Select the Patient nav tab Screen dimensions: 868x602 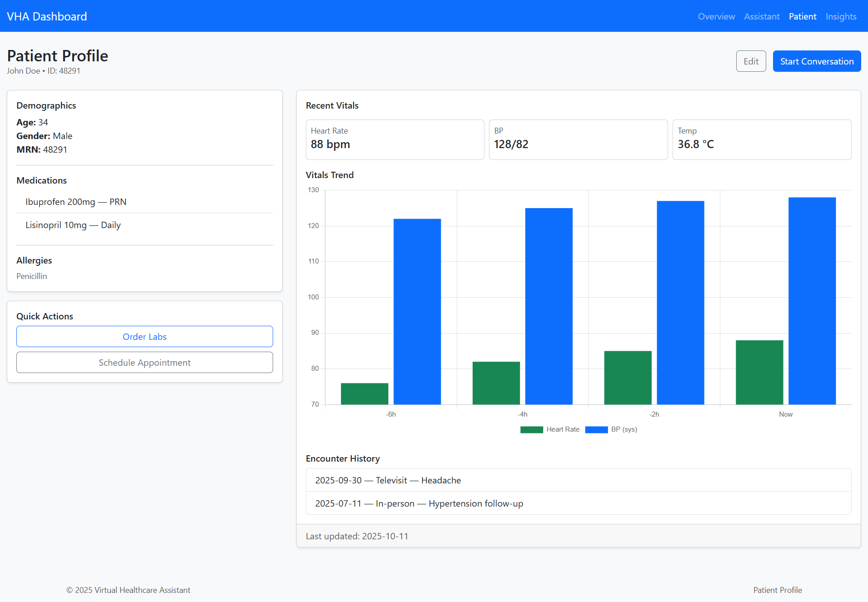(x=803, y=16)
